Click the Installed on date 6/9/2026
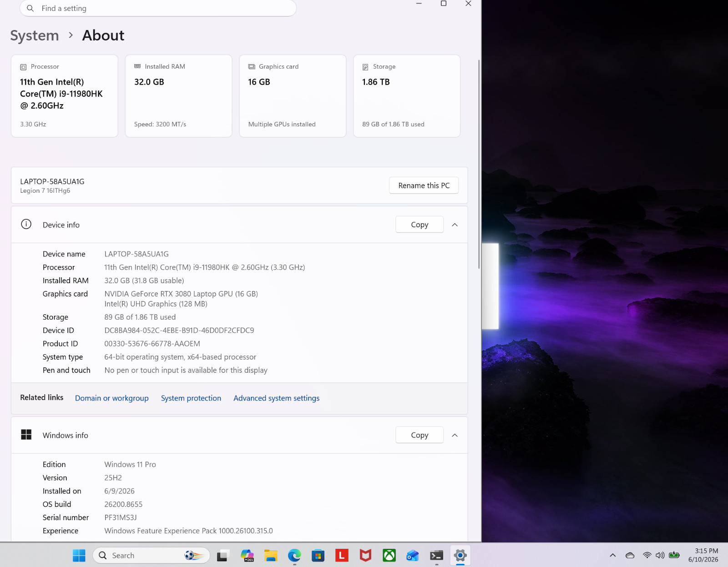The image size is (728, 567). tap(120, 491)
